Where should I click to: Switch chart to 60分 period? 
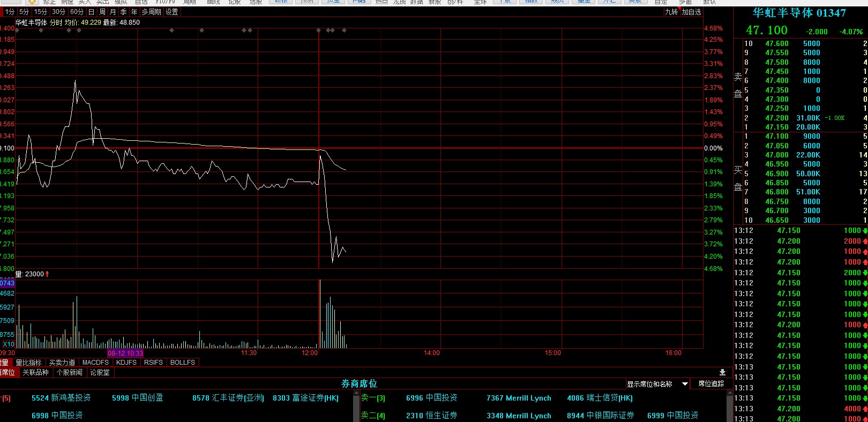point(77,12)
